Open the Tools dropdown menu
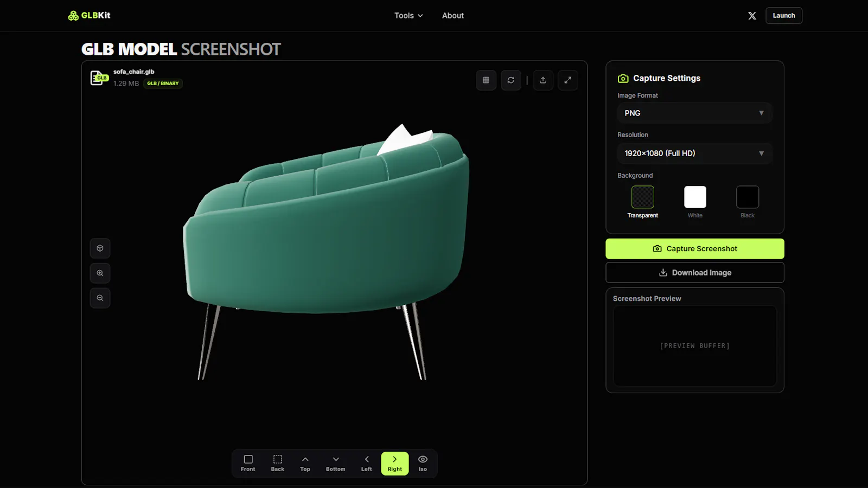The width and height of the screenshot is (868, 488). coord(409,16)
